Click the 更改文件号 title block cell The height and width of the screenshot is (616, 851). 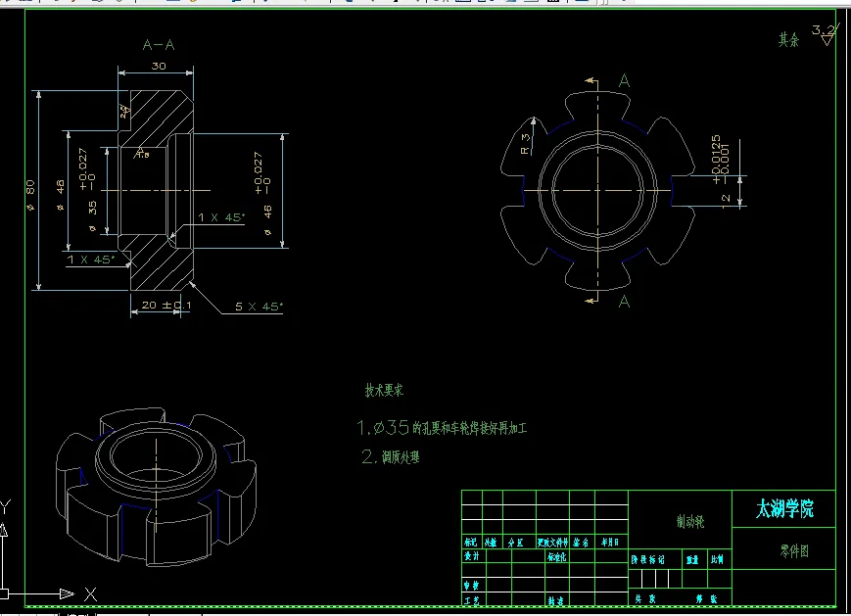[552, 543]
